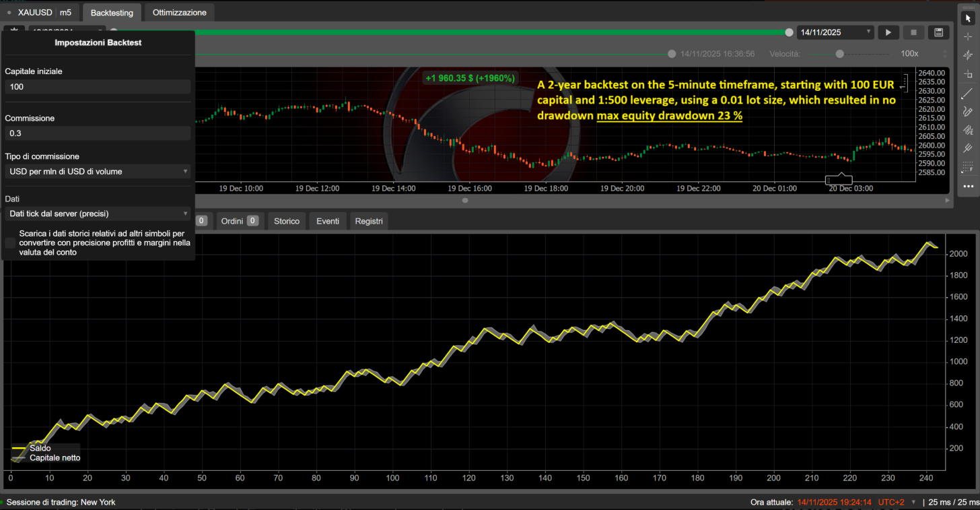Click the Velocità speed slider handle
Viewport: 980px width, 510px height.
839,53
